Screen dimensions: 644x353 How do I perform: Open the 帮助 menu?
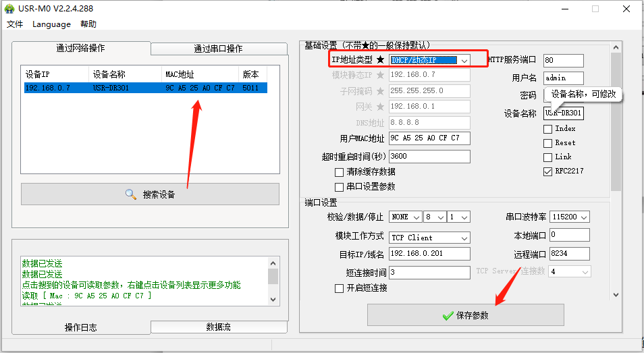88,24
